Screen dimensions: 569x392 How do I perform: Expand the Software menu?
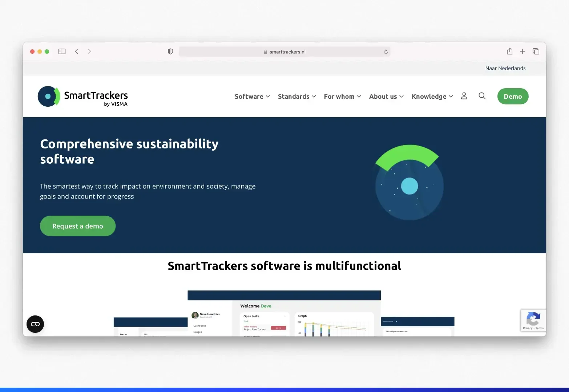pos(252,97)
